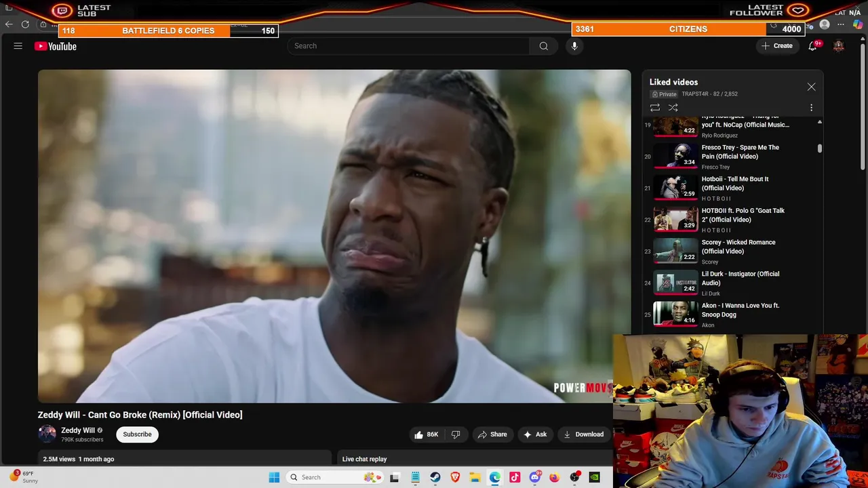Open browser three-dot settings menu

click(x=841, y=24)
